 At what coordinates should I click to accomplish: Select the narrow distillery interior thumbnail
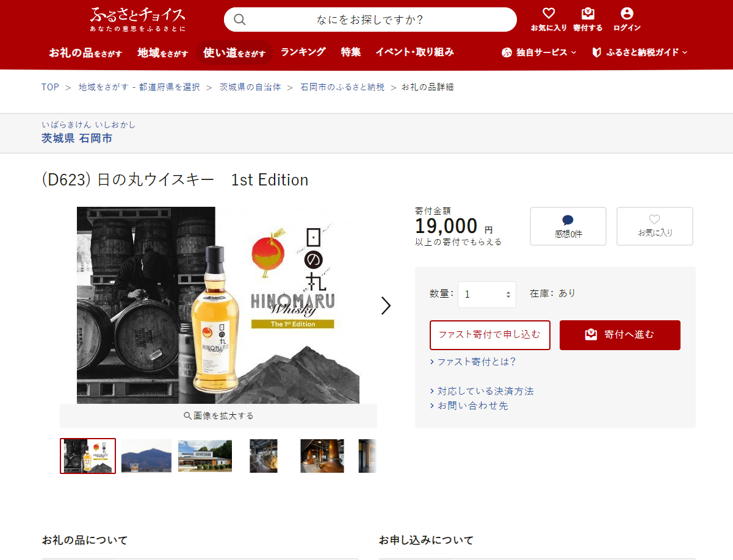[x=264, y=456]
